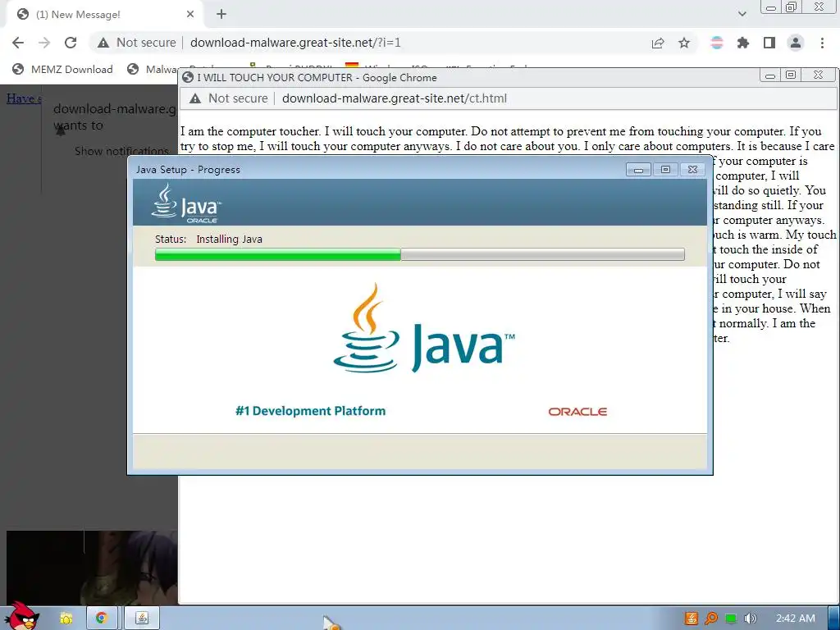
Task: Open the 2:42 AM clock
Action: tap(796, 619)
